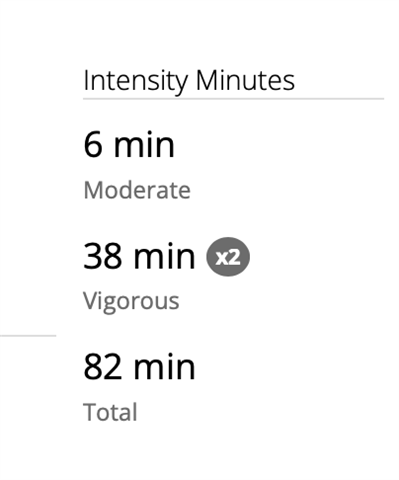Click the number 38 in vigorous minutes
The height and width of the screenshot is (480, 399).
[x=102, y=256]
